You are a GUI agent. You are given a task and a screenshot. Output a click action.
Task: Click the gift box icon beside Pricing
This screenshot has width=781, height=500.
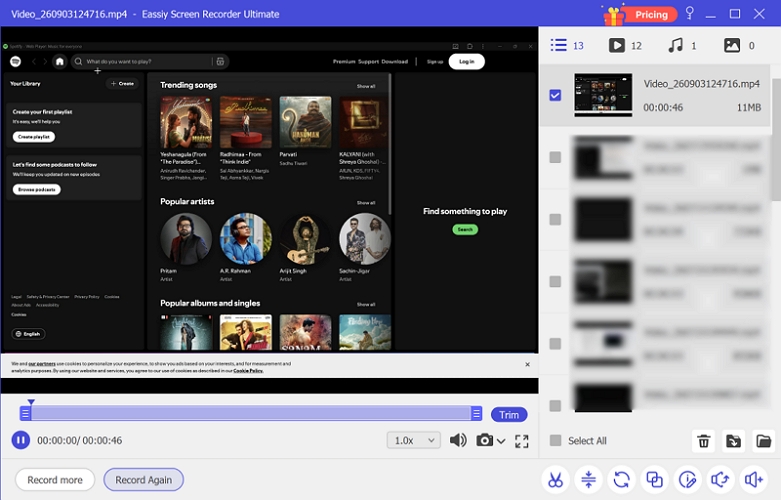614,15
